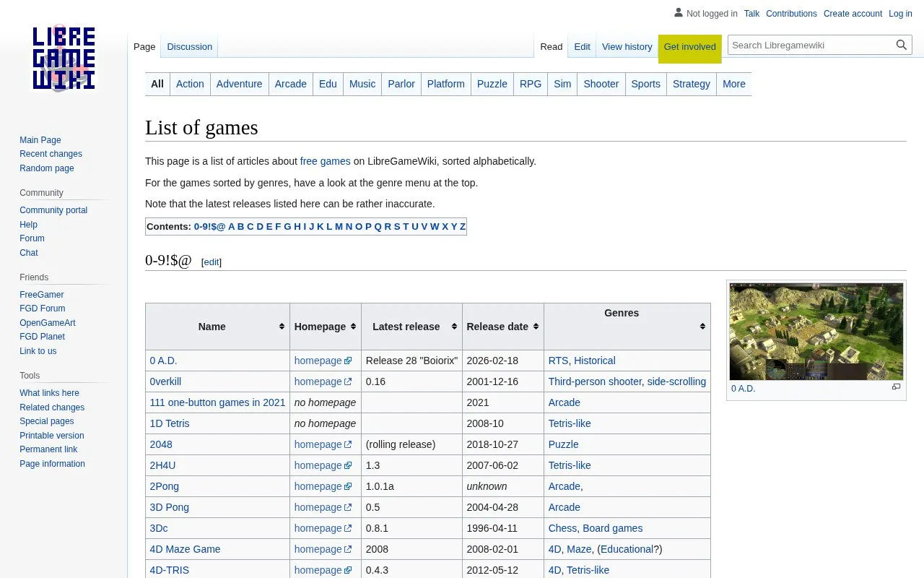Screen dimensions: 924x578
Task: Open the 2H4U homepage link
Action: (323, 465)
